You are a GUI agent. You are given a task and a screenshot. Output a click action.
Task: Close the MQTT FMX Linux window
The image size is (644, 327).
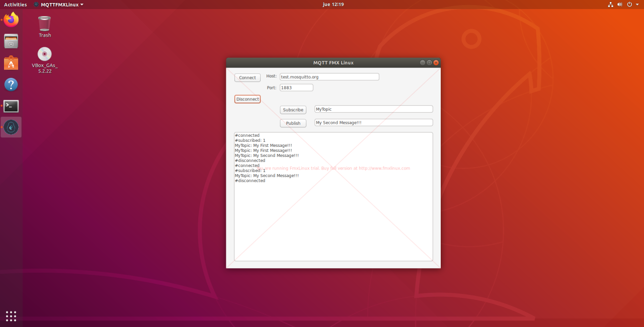coord(436,63)
